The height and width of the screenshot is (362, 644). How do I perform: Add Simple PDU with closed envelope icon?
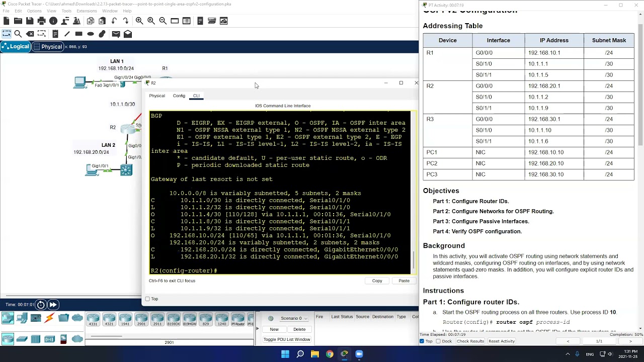[x=116, y=34]
